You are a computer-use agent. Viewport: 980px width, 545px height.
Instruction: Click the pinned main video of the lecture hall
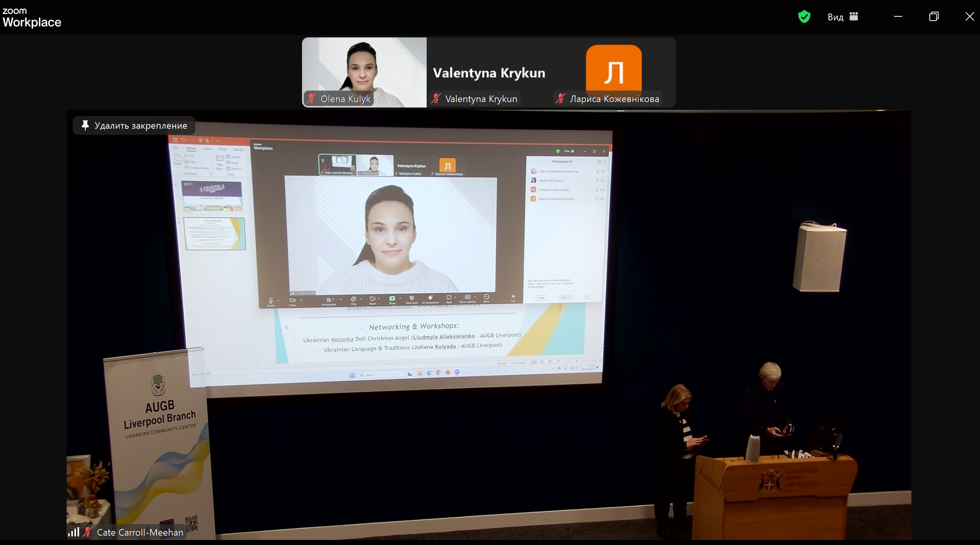(489, 325)
